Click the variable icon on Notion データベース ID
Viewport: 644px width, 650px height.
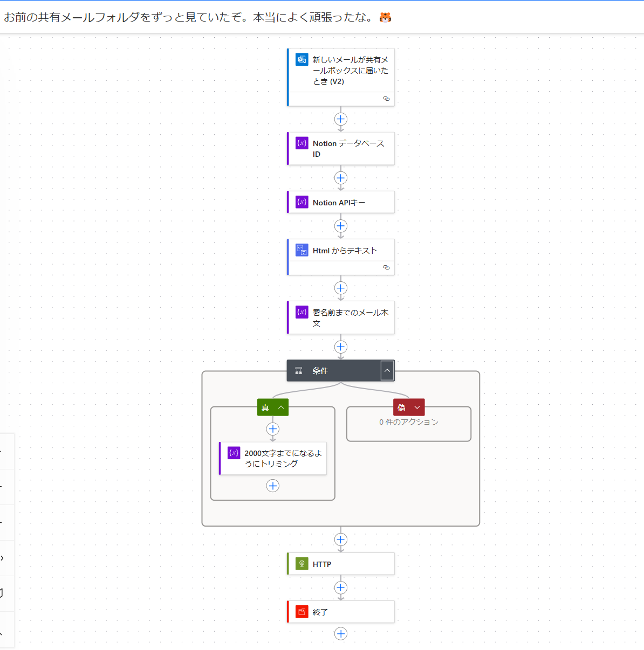pos(302,143)
